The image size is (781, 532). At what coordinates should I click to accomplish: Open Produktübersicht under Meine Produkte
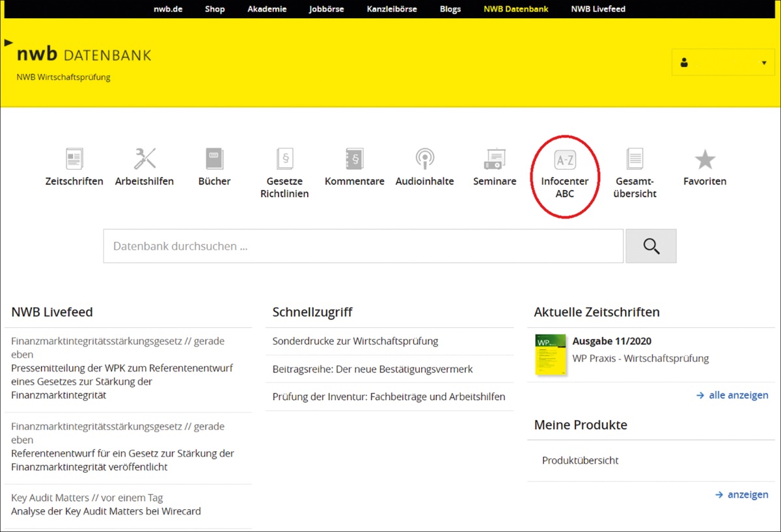pyautogui.click(x=580, y=460)
